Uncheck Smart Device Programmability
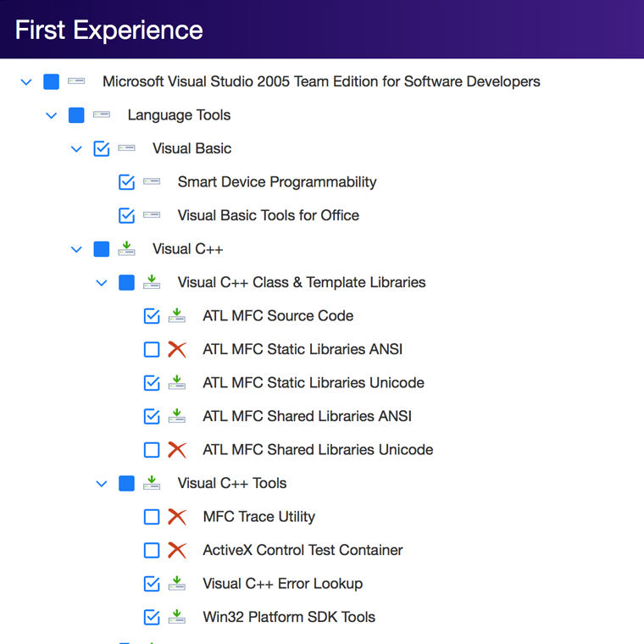The height and width of the screenshot is (644, 644). (126, 182)
